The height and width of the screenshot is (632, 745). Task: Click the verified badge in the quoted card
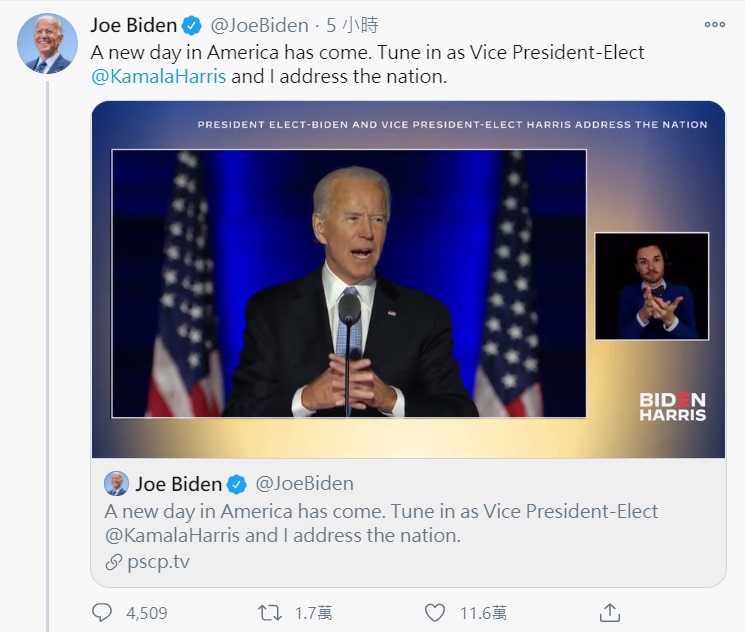click(237, 485)
